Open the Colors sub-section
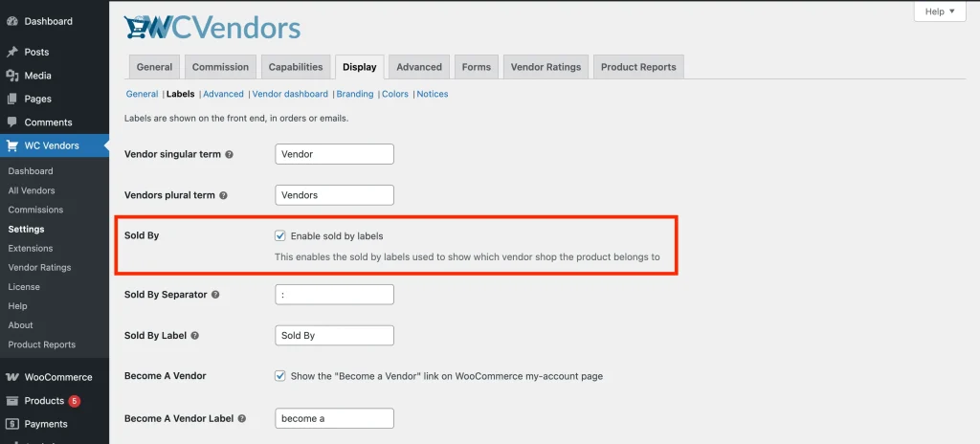The width and height of the screenshot is (980, 444). (x=395, y=94)
